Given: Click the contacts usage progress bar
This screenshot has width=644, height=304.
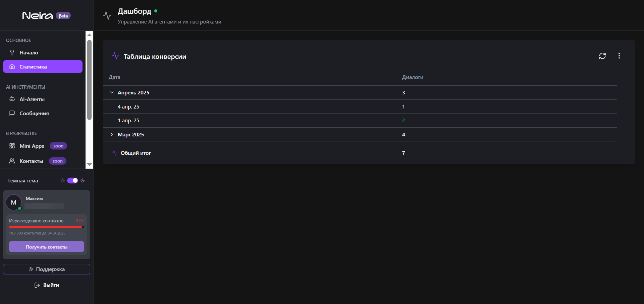Looking at the screenshot, I should [46, 227].
